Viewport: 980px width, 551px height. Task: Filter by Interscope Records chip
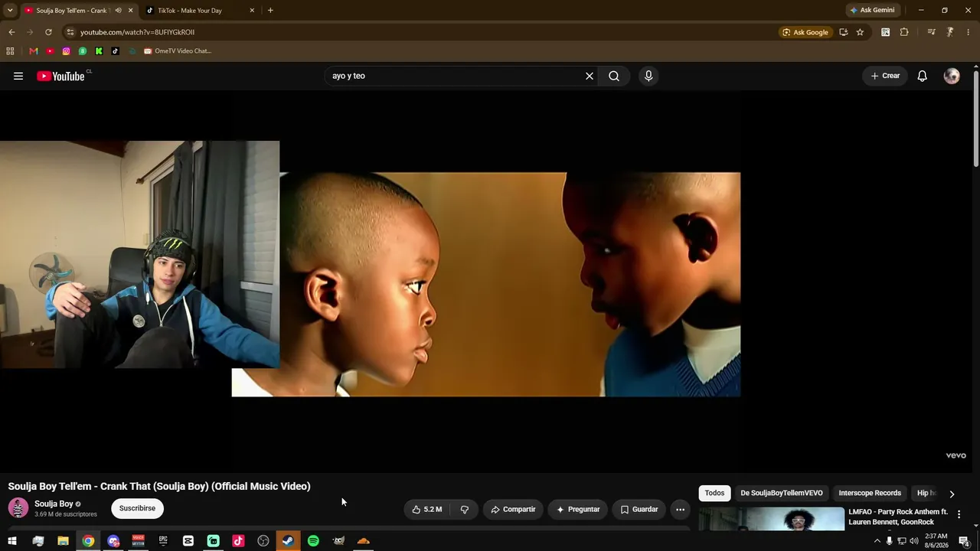coord(870,494)
